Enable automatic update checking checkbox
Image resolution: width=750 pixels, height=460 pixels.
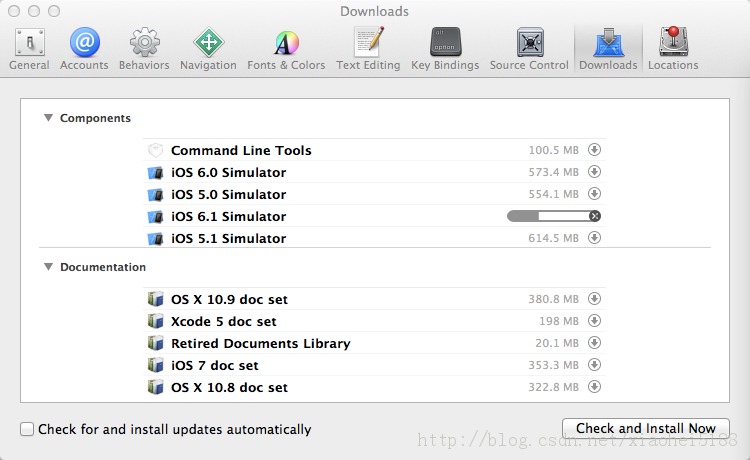click(x=27, y=429)
